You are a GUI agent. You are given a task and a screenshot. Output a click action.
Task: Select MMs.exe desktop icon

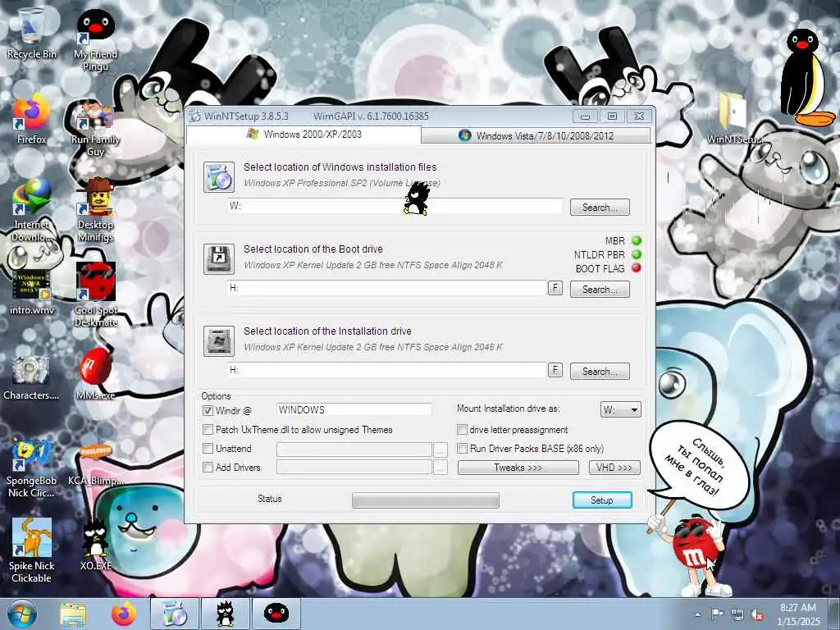click(x=95, y=373)
